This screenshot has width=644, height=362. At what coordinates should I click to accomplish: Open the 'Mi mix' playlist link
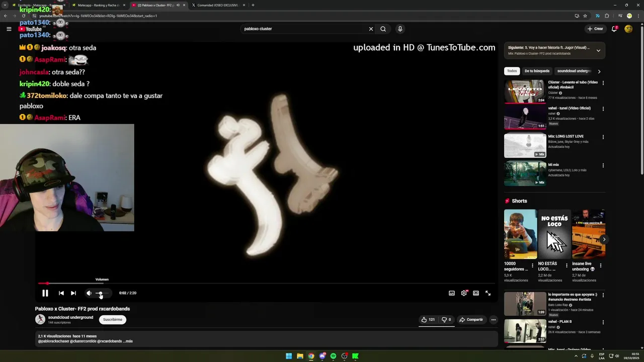click(553, 164)
